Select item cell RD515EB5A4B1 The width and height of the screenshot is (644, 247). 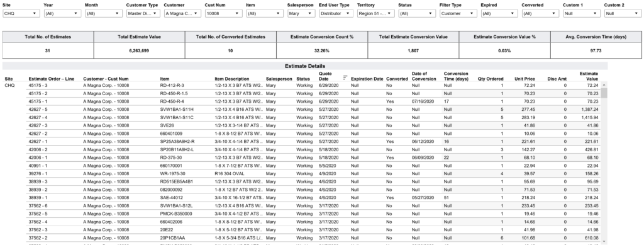177,181
